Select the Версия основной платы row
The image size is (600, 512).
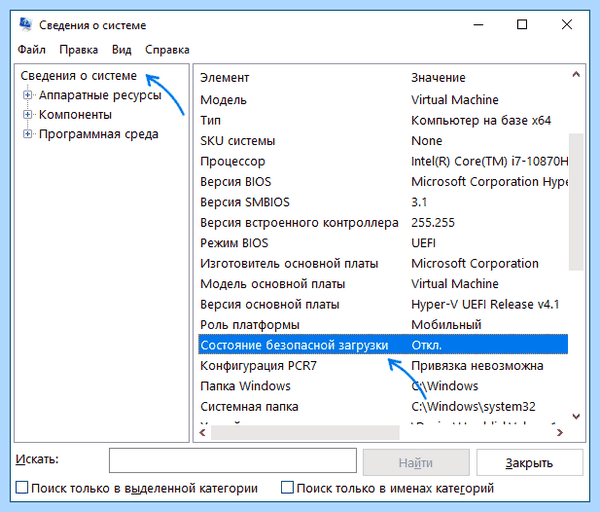[383, 305]
